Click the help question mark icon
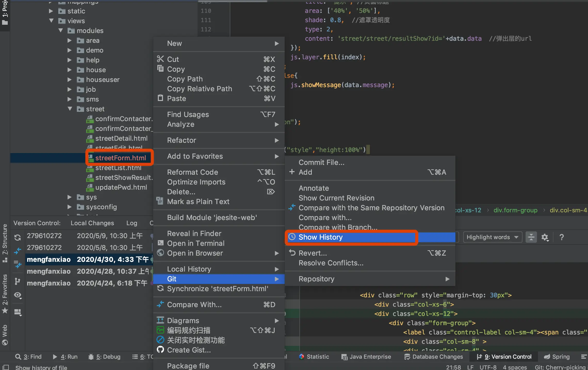 pyautogui.click(x=561, y=237)
